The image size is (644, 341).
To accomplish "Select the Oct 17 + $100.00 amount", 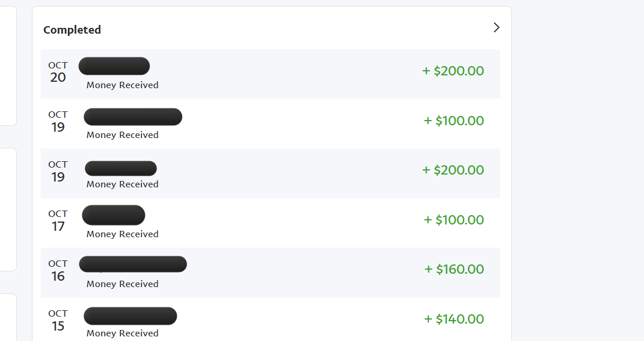I will pos(454,220).
